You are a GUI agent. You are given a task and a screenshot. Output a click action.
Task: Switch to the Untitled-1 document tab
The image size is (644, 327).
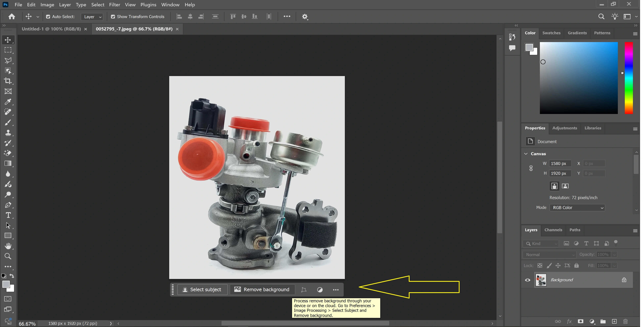click(51, 29)
